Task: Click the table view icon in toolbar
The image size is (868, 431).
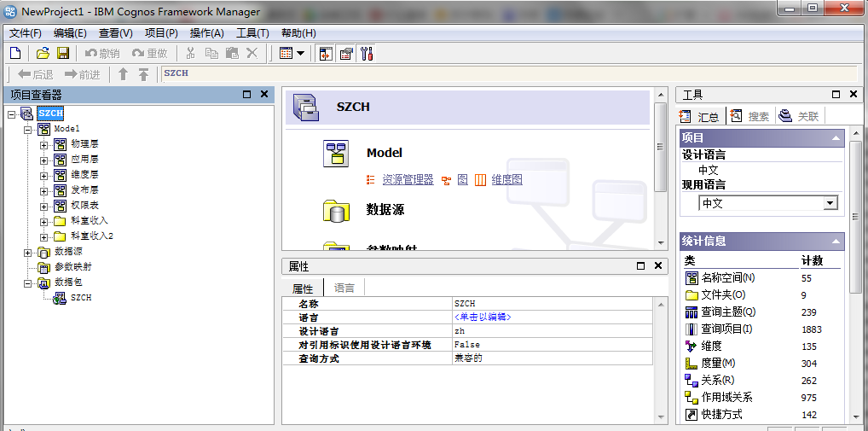Action: point(286,54)
